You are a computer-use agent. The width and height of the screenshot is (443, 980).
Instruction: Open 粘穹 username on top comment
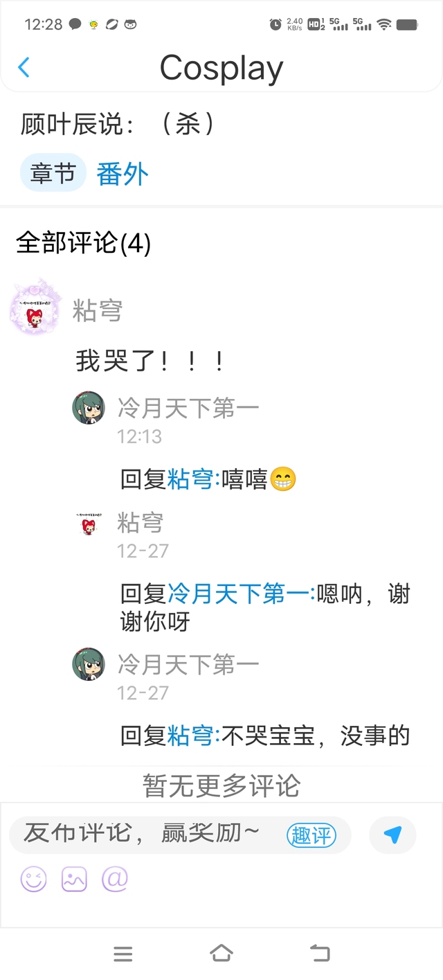coord(98,311)
